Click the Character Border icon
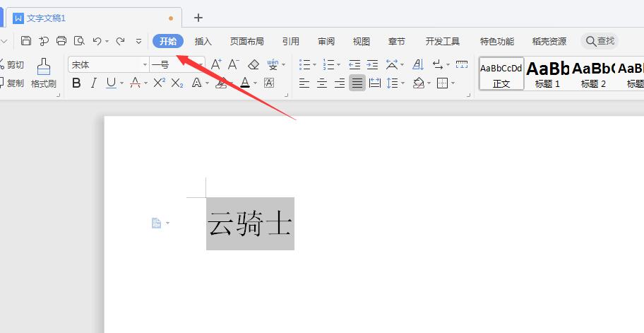644x333 pixels. (269, 83)
